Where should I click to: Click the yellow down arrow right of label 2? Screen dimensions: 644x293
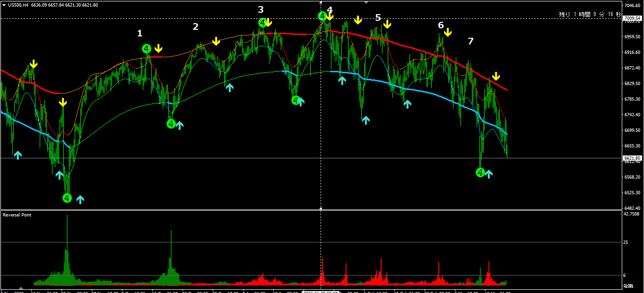click(x=216, y=42)
